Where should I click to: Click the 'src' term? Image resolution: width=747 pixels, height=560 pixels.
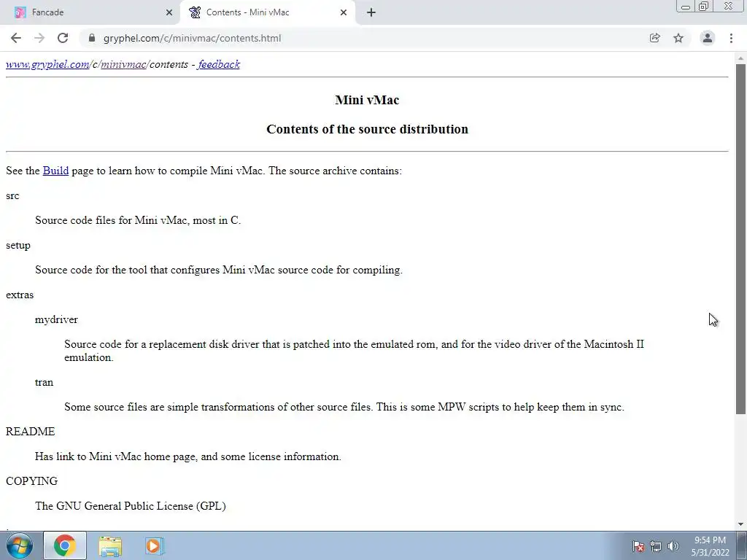12,195
